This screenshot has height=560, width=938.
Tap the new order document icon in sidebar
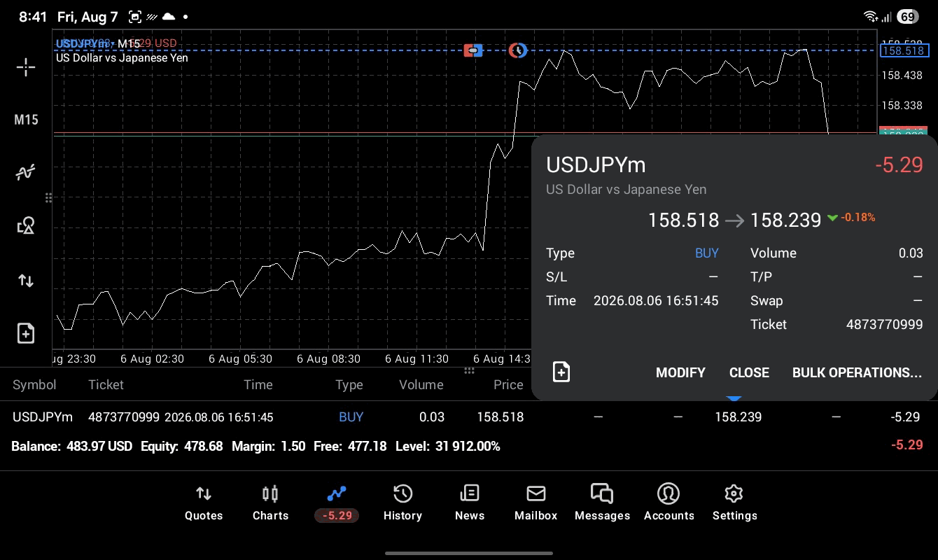pyautogui.click(x=26, y=333)
